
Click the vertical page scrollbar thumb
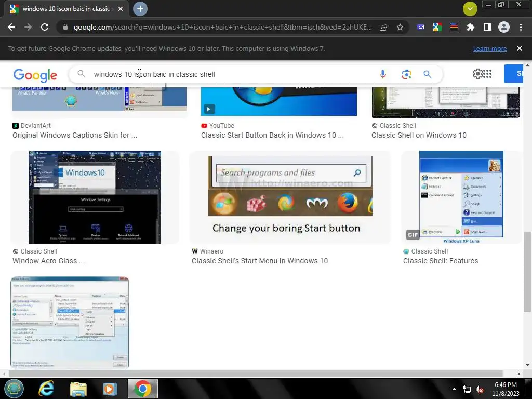527,271
